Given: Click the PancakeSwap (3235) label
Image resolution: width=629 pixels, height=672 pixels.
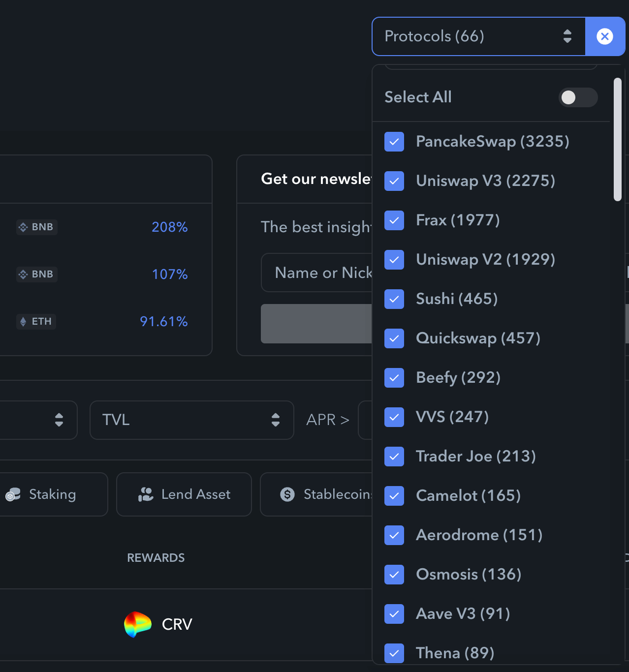Looking at the screenshot, I should click(493, 142).
